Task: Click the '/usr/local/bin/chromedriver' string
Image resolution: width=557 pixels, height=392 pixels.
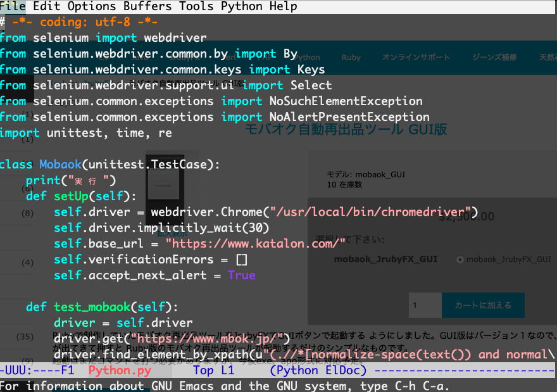Action: [x=370, y=212]
